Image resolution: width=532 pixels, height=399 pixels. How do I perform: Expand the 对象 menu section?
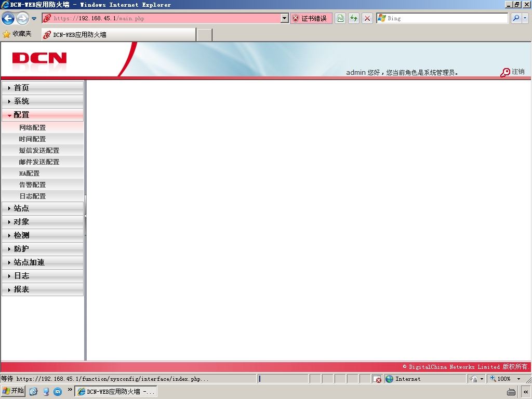(x=43, y=222)
